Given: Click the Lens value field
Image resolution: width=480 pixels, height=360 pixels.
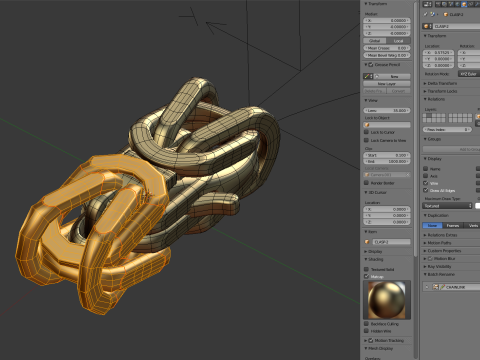Looking at the screenshot, I should 387,110.
